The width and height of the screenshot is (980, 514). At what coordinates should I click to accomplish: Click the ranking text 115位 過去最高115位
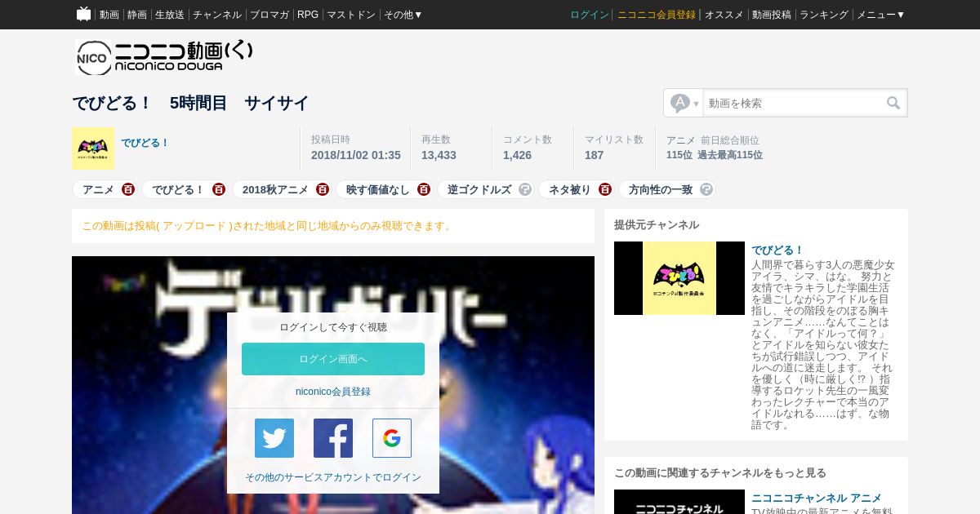[715, 155]
